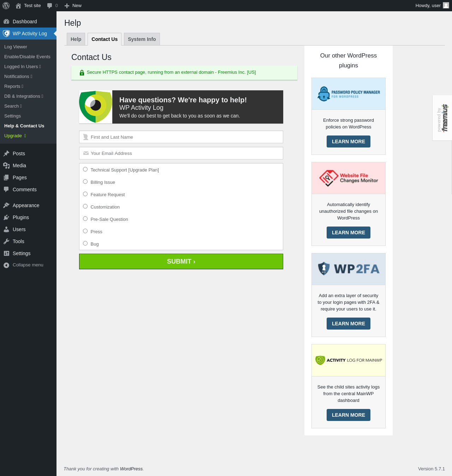452x476 pixels.
Task: Click the WordPress link in footer
Action: point(131,469)
